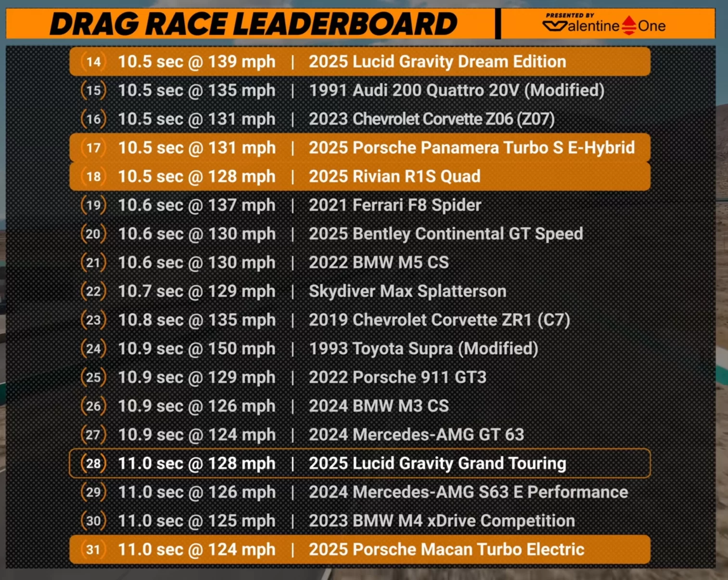This screenshot has height=580, width=728.
Task: Select rank badge number 15
Action: pos(93,90)
